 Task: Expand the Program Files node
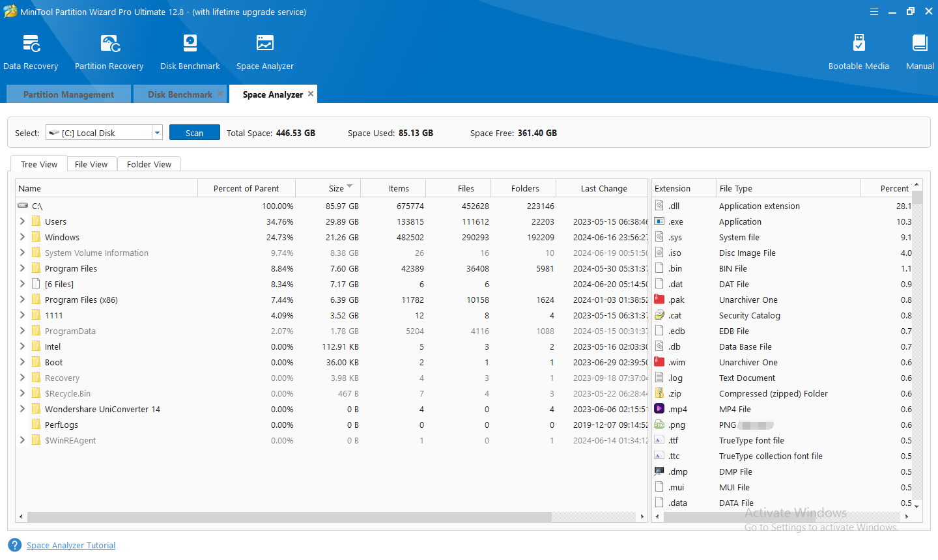[22, 268]
